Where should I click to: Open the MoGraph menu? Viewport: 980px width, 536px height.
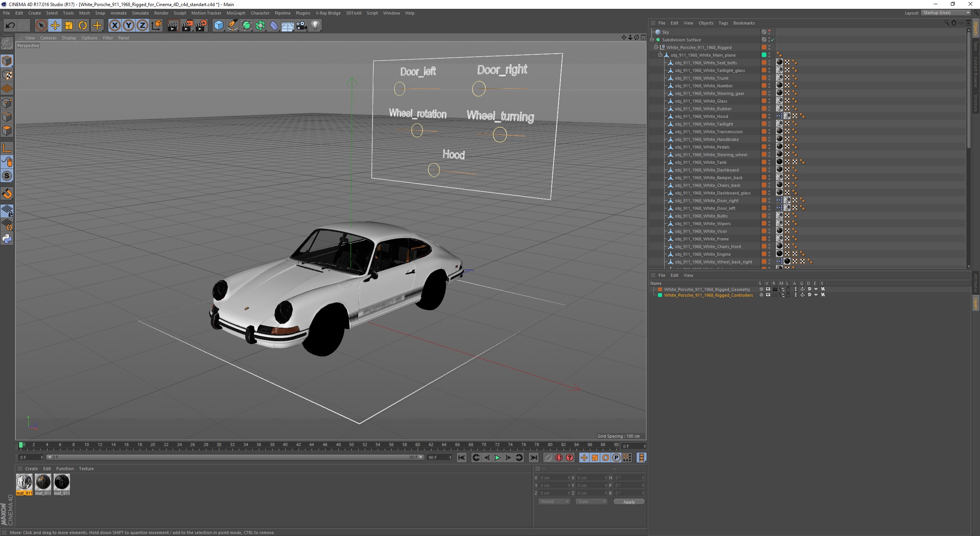click(236, 13)
